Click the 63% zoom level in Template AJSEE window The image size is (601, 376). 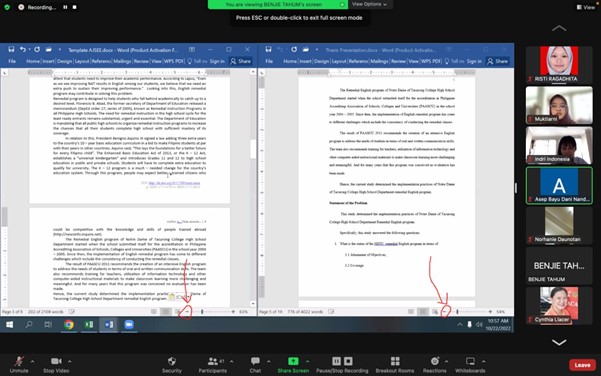pyautogui.click(x=243, y=312)
